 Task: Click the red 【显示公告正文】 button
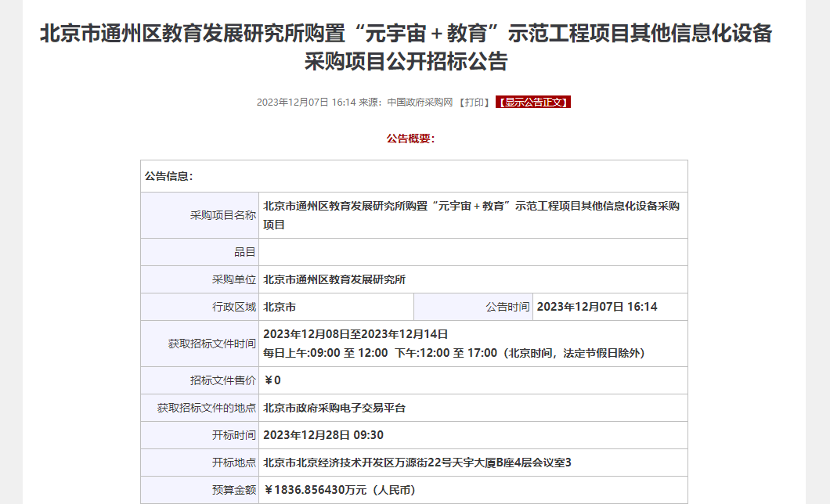(x=533, y=102)
